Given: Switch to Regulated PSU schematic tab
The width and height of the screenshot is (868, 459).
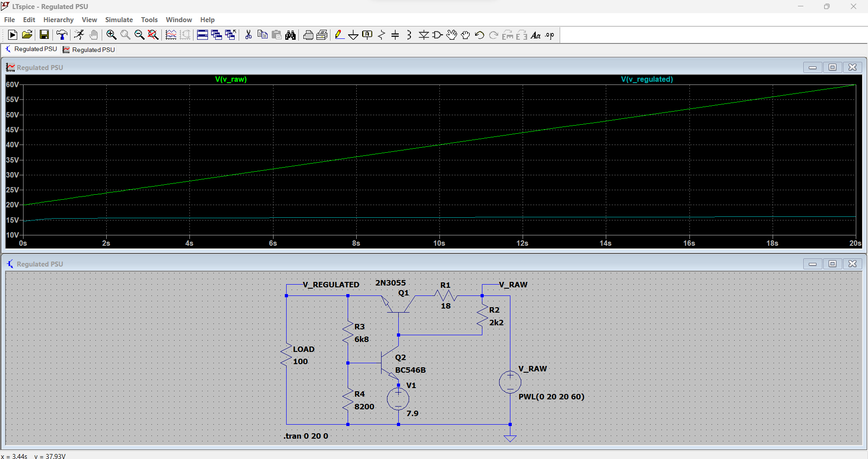Looking at the screenshot, I should point(32,49).
